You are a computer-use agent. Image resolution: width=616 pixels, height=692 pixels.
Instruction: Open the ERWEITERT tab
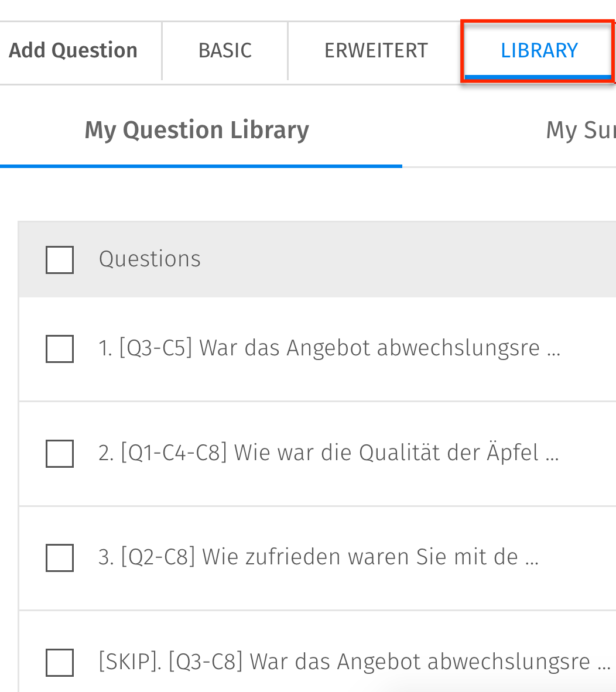[375, 50]
